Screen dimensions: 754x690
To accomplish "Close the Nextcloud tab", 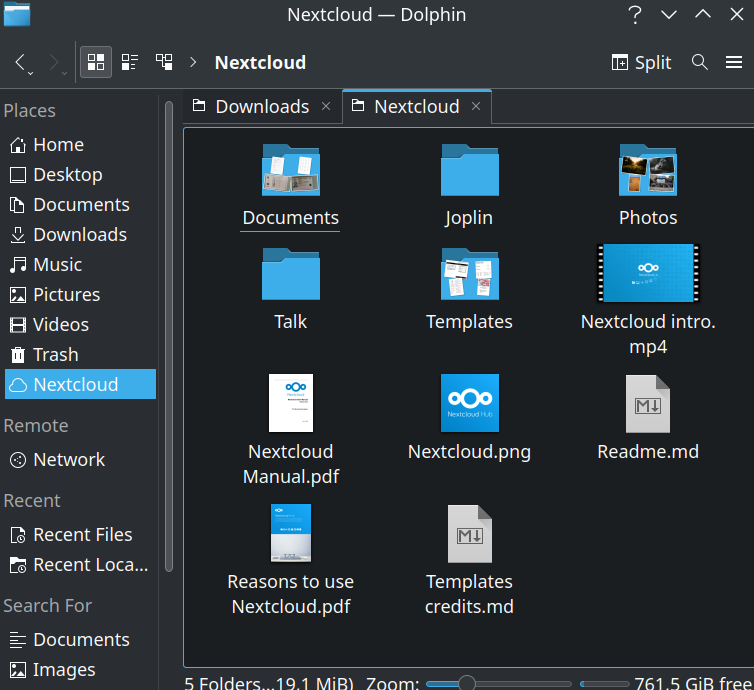I will pos(476,106).
